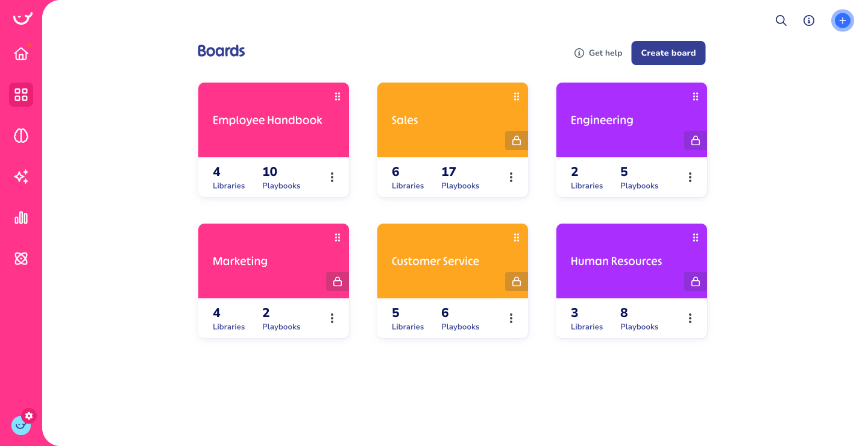Click the Get help link
The width and height of the screenshot is (868, 446).
[598, 53]
